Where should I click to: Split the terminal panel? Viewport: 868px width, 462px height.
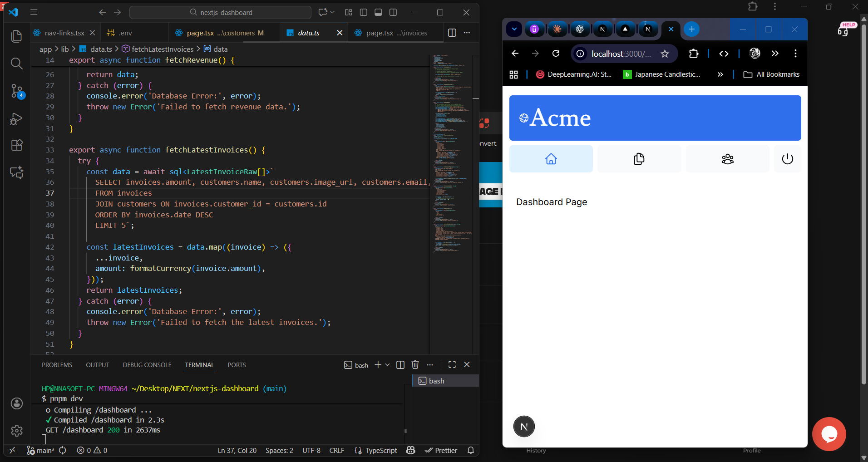(x=400, y=365)
